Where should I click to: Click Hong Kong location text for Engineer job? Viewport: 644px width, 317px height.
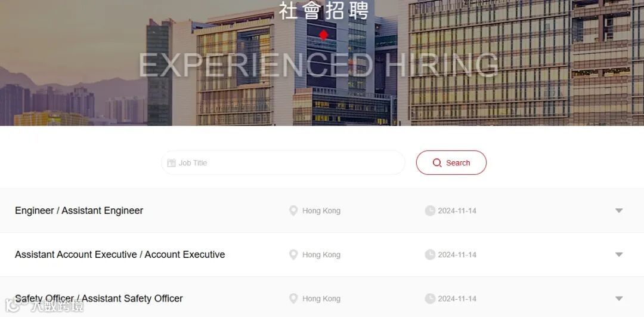tap(321, 211)
